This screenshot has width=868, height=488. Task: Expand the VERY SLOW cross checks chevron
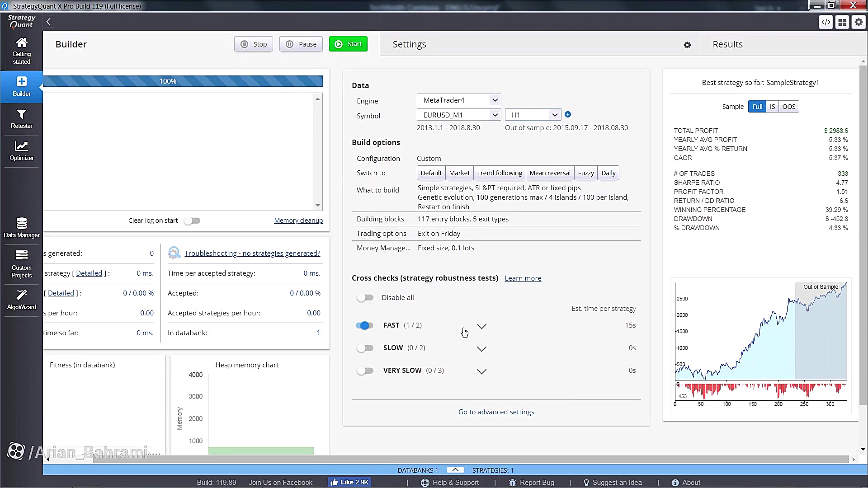[481, 371]
